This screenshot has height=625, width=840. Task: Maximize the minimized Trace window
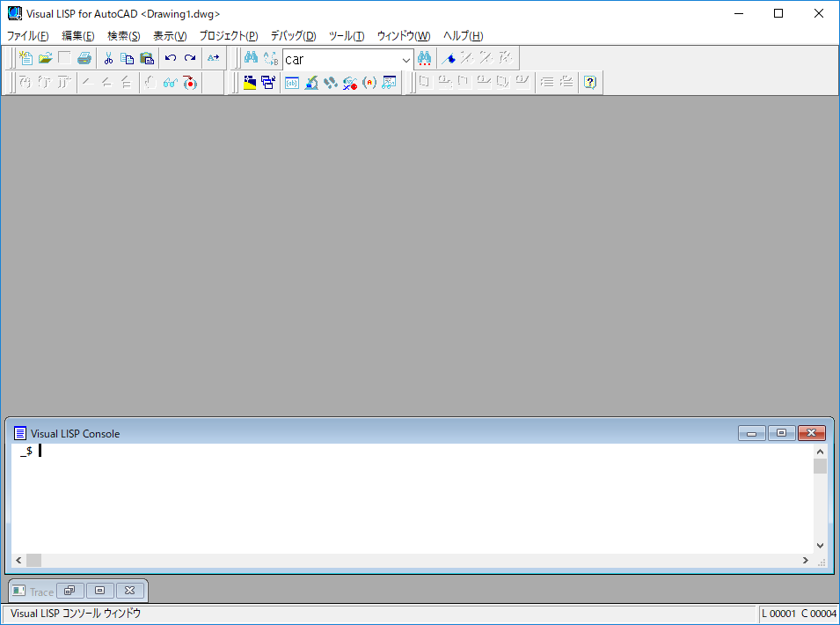point(99,591)
